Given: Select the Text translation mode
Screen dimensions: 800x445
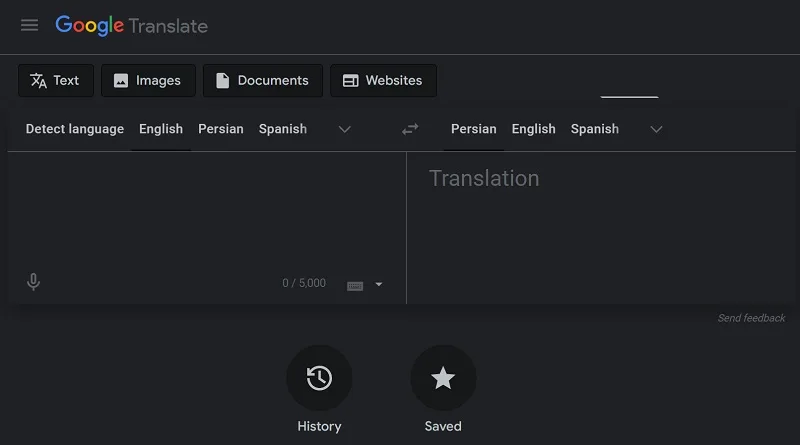Looking at the screenshot, I should 56,81.
